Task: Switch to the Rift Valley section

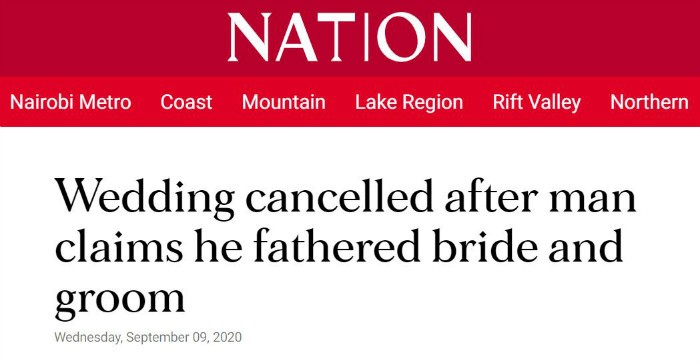Action: pos(537,103)
